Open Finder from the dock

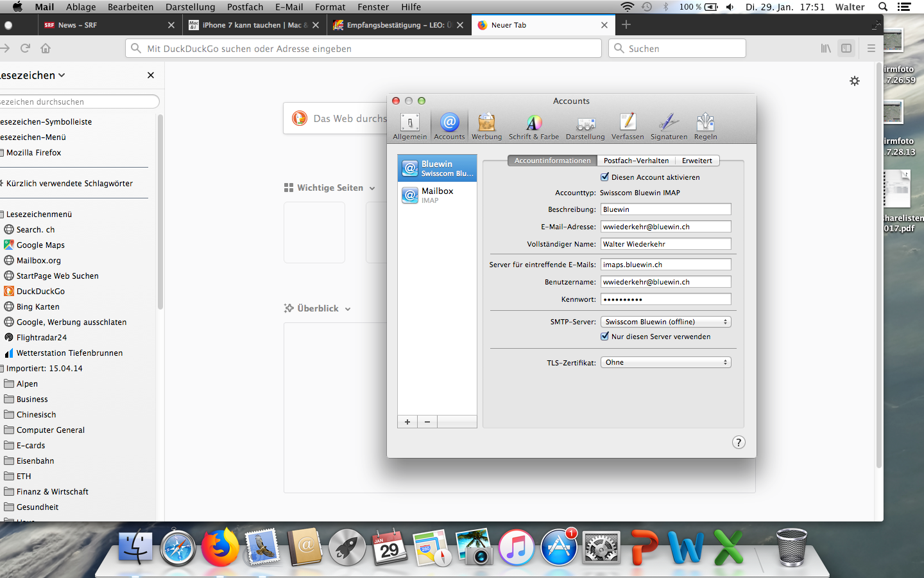click(x=135, y=547)
